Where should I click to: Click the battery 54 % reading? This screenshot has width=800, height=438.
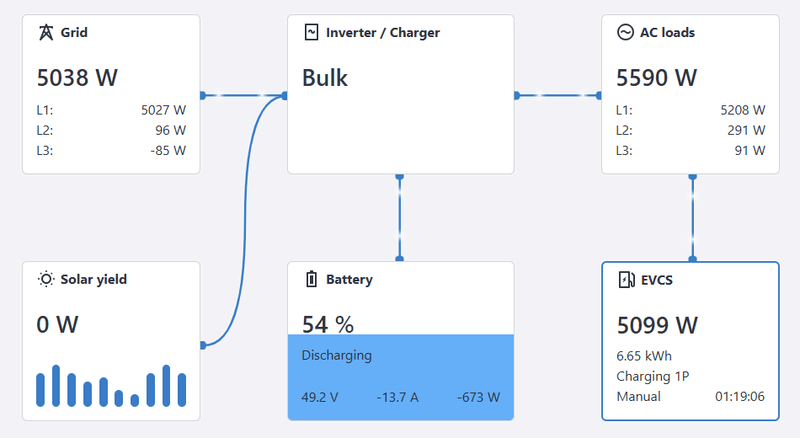coord(328,324)
